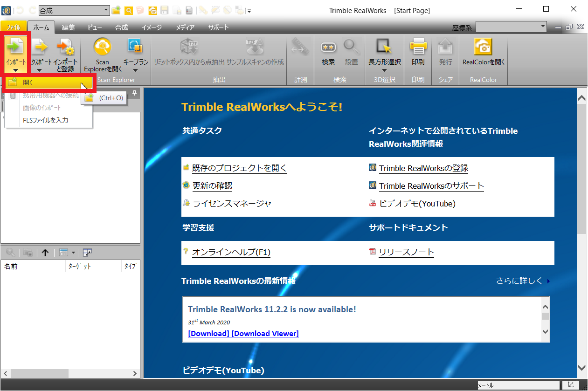
Task: Expand the Key Plan (キープラン) dropdown arrow
Action: (x=135, y=71)
